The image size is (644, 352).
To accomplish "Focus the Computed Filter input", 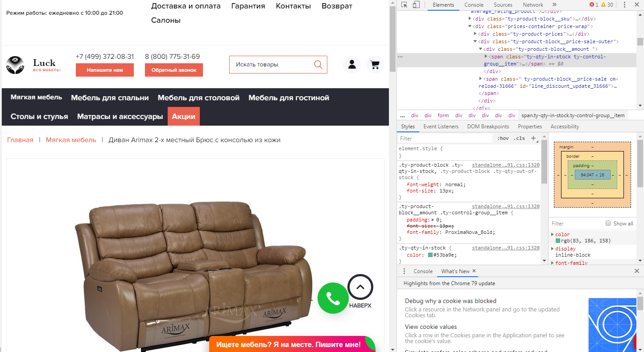I will point(576,223).
